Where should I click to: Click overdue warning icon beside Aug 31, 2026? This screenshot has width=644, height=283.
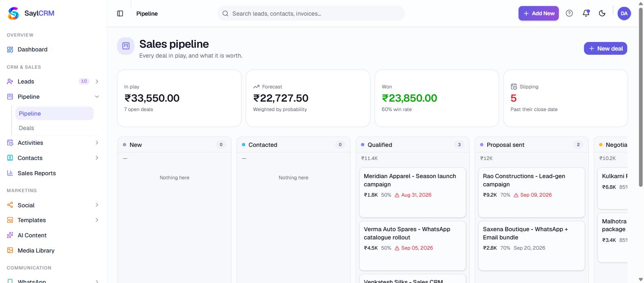(x=397, y=195)
